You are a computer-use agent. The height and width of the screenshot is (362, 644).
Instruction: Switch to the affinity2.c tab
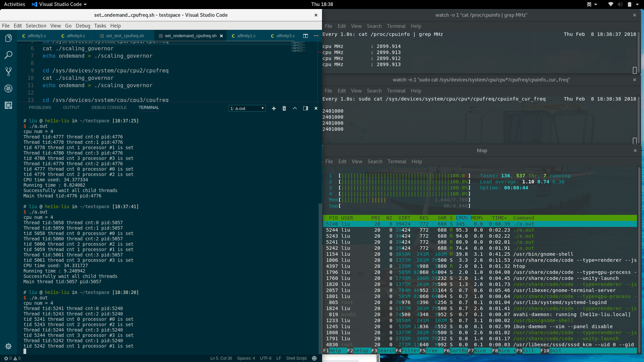(37, 36)
